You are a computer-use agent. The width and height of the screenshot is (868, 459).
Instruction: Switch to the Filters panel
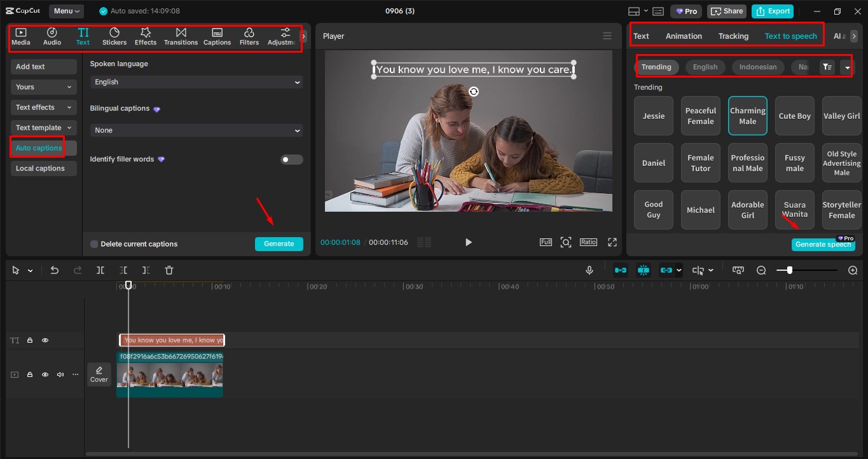(249, 36)
